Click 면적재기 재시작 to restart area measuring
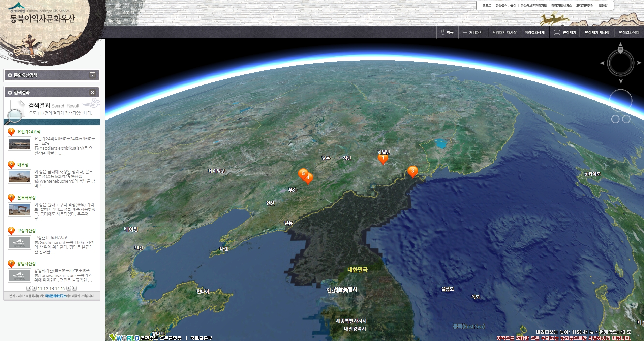 (597, 32)
